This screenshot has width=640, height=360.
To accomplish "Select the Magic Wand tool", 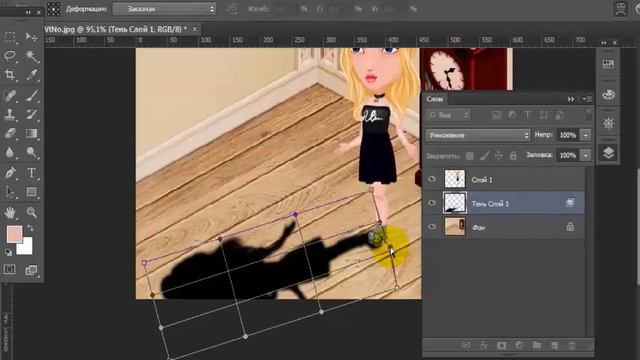I will click(x=31, y=56).
